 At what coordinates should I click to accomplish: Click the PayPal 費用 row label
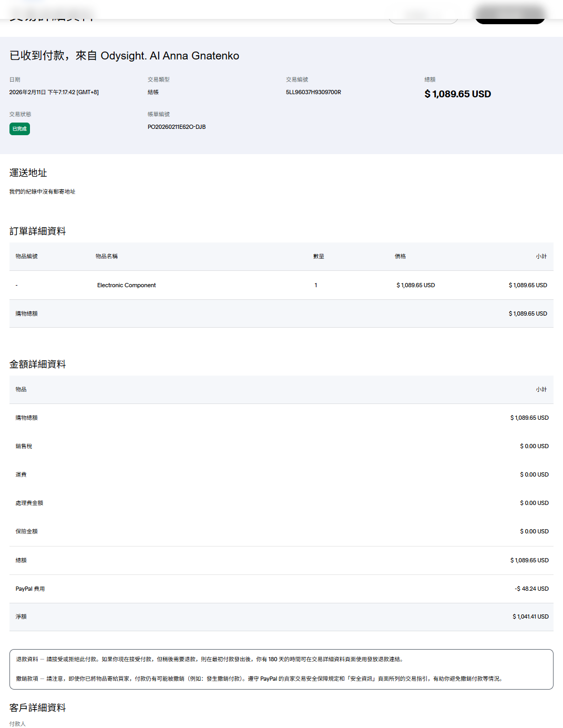coord(30,589)
